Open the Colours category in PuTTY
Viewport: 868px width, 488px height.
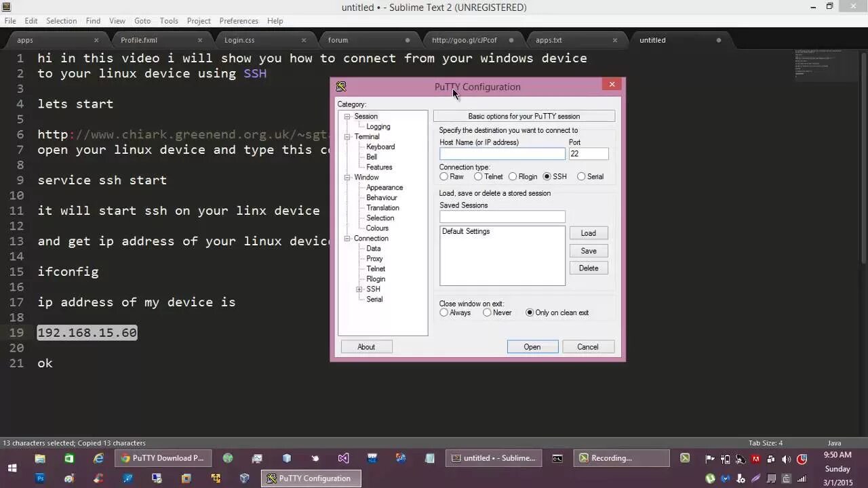click(377, 228)
